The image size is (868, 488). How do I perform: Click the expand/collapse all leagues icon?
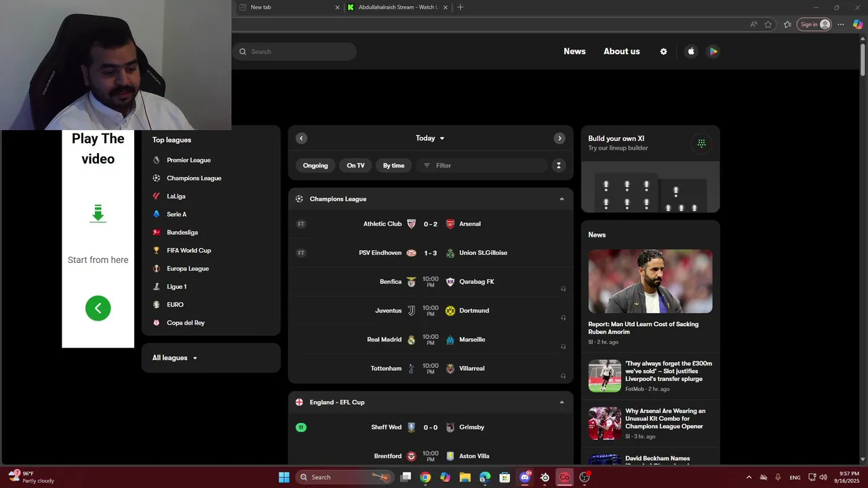[x=559, y=165]
